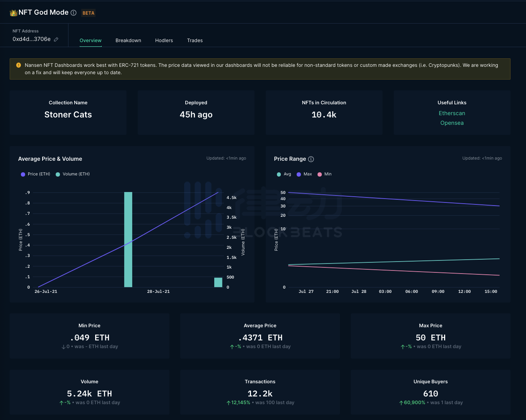Select the Overview tab
Screen dimensions: 526x420
coord(91,41)
